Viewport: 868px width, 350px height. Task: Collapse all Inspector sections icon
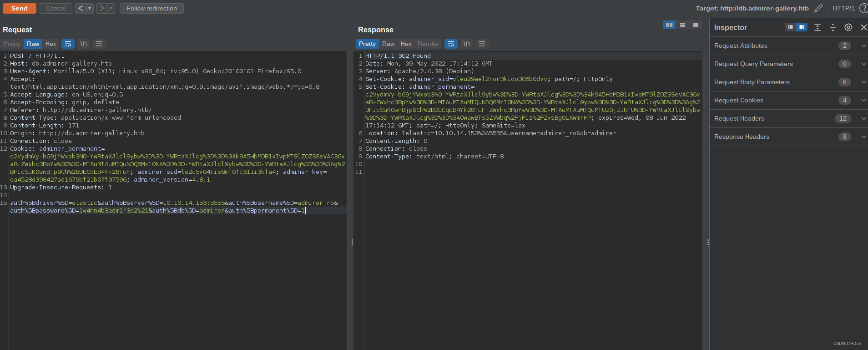[x=833, y=27]
